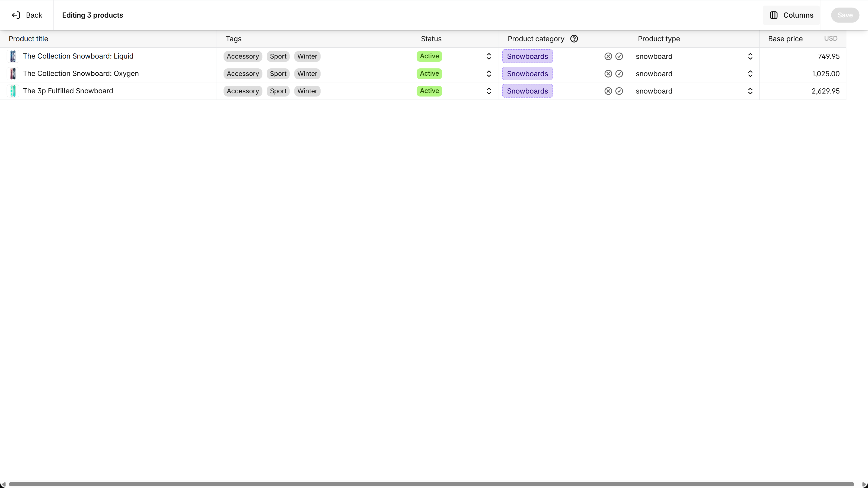
Task: Click the scroll right arrow at bottom
Action: [864, 484]
